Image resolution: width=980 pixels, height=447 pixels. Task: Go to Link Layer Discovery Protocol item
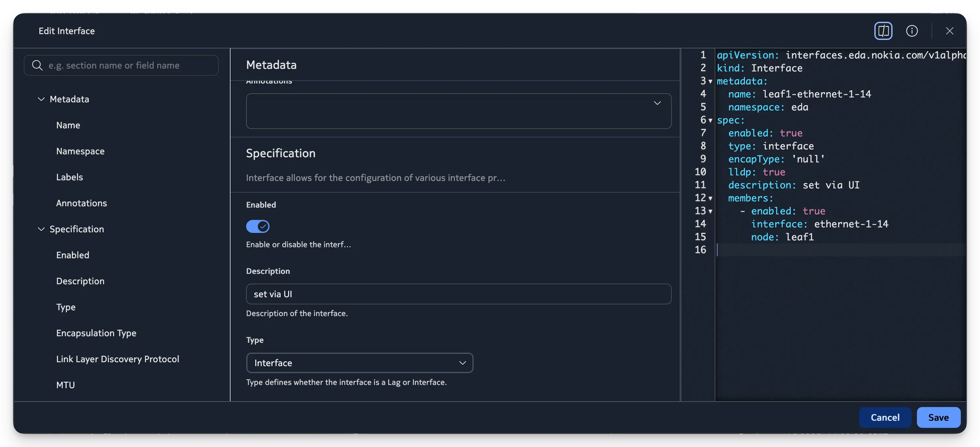coord(118,359)
